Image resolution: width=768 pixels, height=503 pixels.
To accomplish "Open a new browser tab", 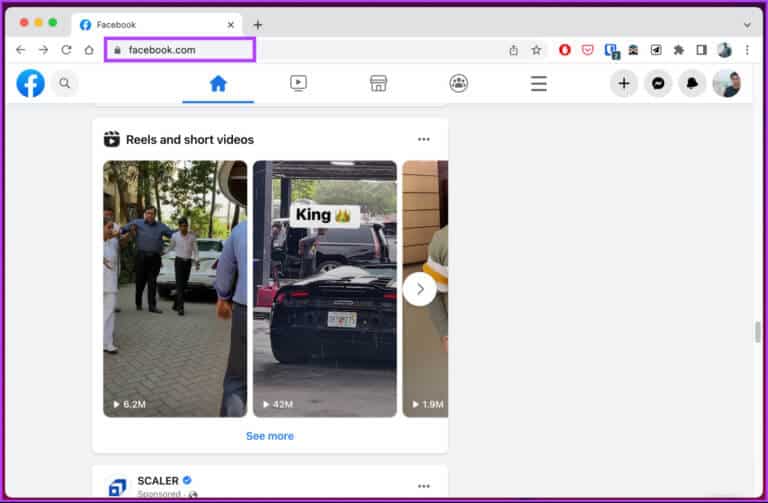I will point(258,24).
